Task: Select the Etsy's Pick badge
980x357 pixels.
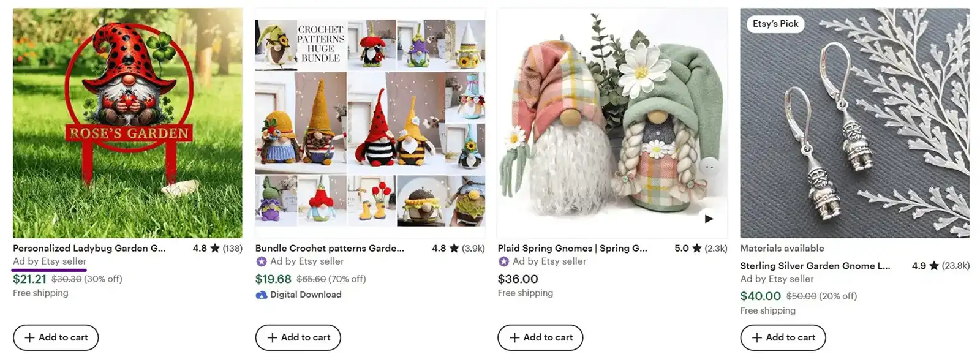Action: click(x=775, y=24)
